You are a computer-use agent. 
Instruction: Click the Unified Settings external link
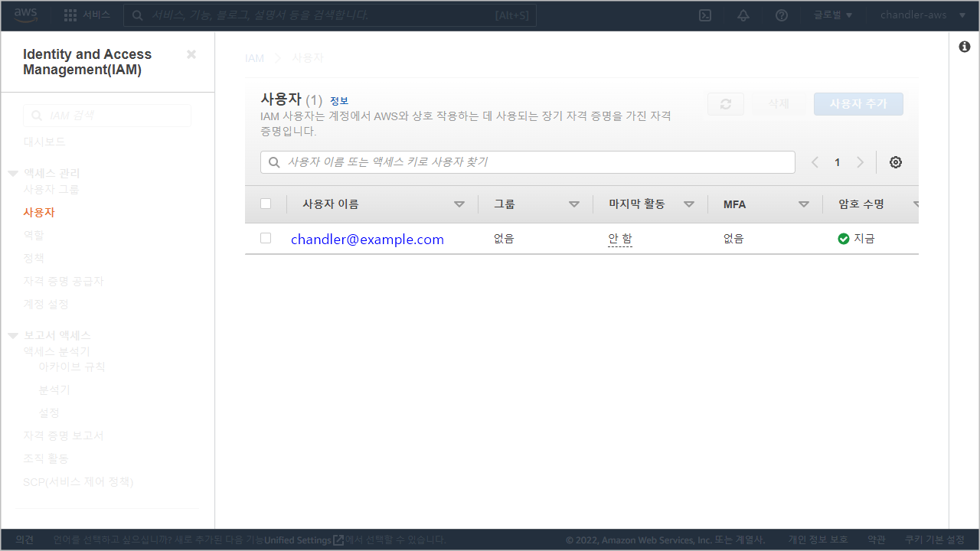(304, 540)
